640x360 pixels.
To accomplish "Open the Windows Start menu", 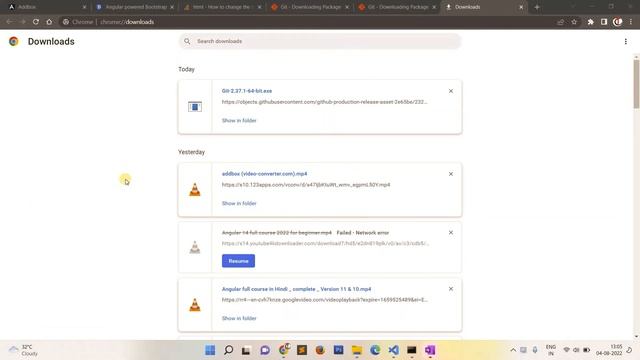I will [x=210, y=350].
